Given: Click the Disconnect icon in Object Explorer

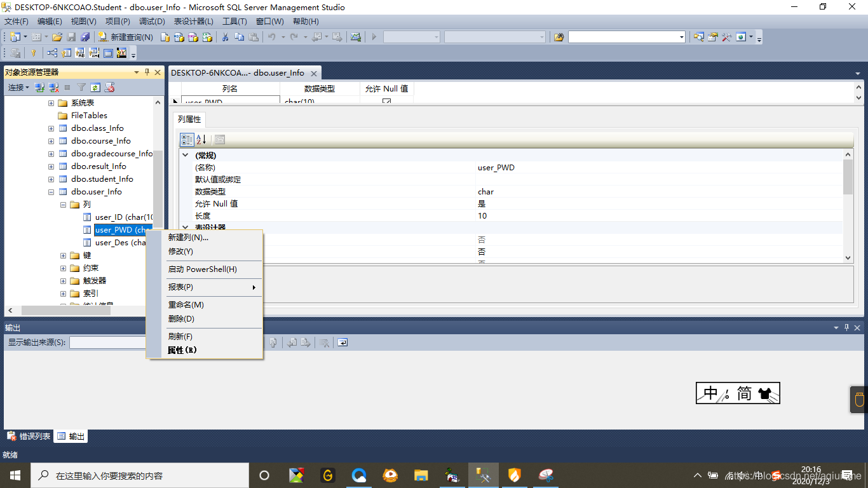Looking at the screenshot, I should pyautogui.click(x=53, y=88).
